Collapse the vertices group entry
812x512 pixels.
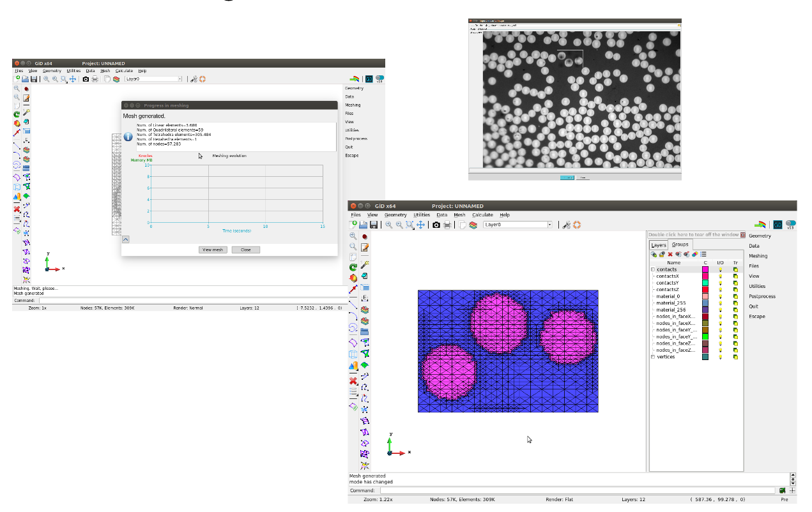pyautogui.click(x=653, y=357)
